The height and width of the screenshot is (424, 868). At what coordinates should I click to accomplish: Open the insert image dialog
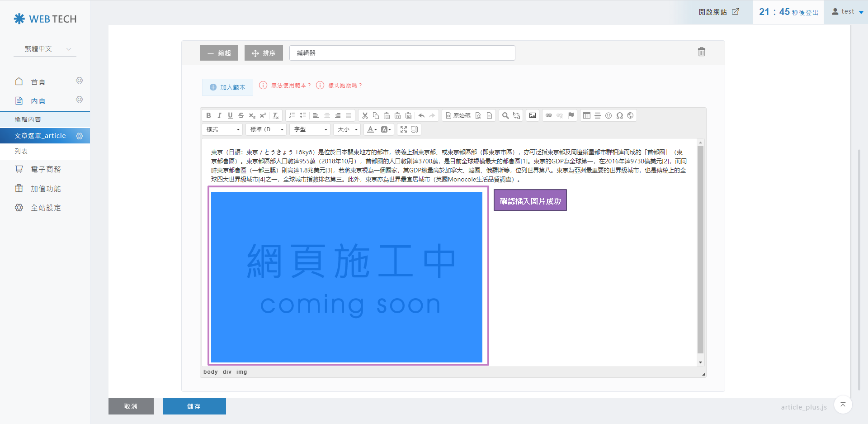tap(533, 115)
